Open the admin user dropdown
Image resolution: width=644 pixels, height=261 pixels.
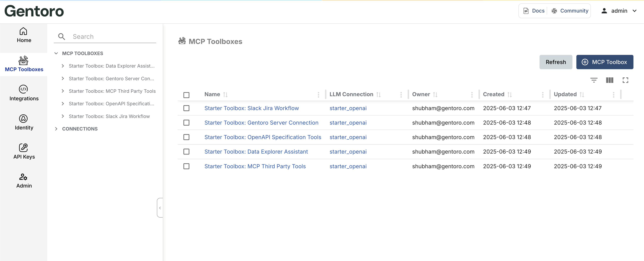click(619, 11)
